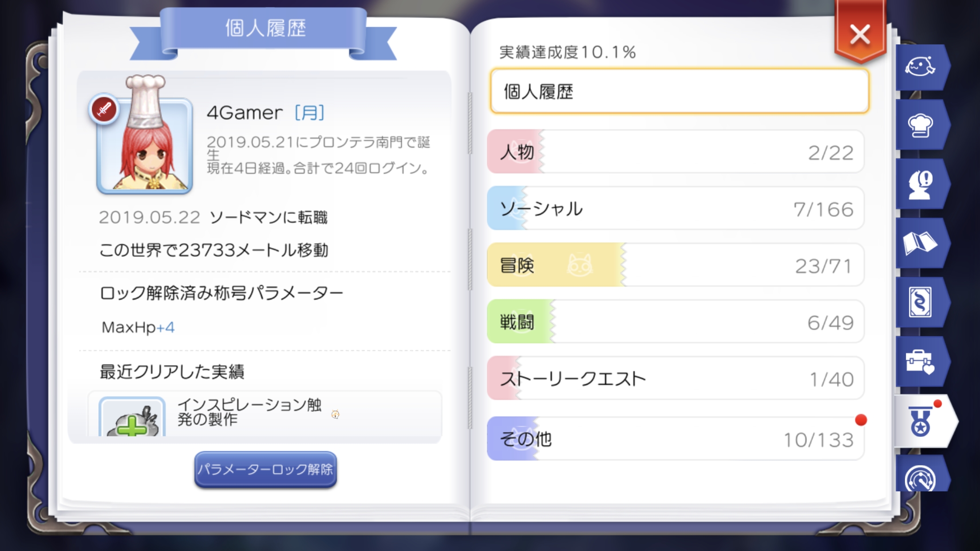This screenshot has height=551, width=980.
Task: Select the 個人履歴 category entry
Action: 679,91
